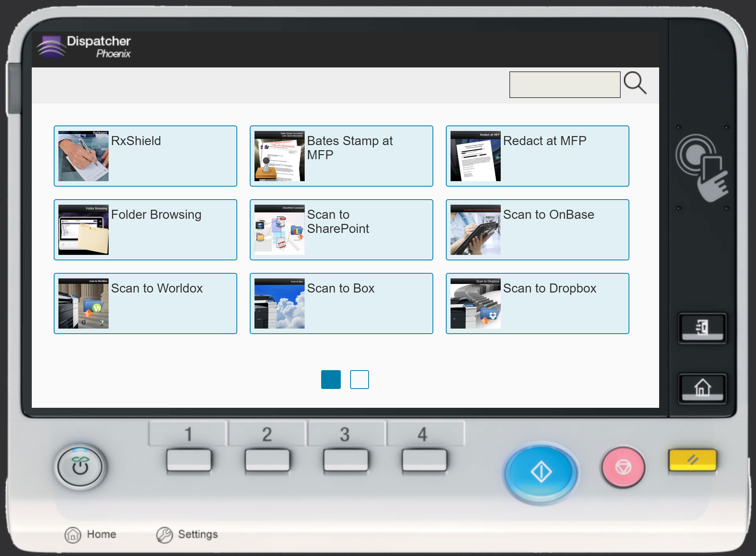Click the home hardware button on side panel
The width and height of the screenshot is (756, 556).
(x=702, y=389)
